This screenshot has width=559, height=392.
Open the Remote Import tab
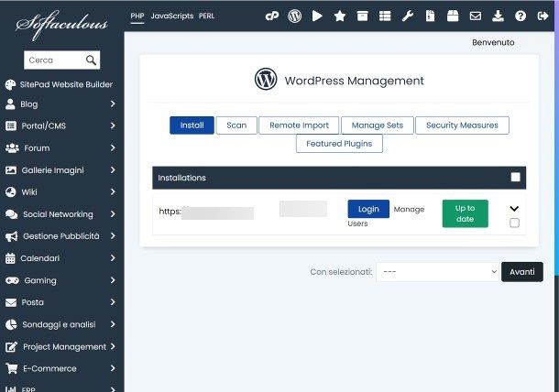[x=299, y=125]
